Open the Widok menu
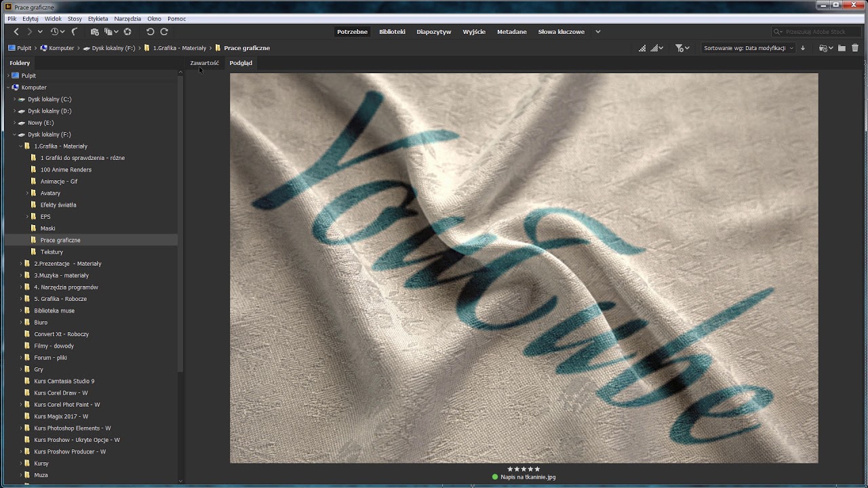The image size is (868, 488). point(53,19)
